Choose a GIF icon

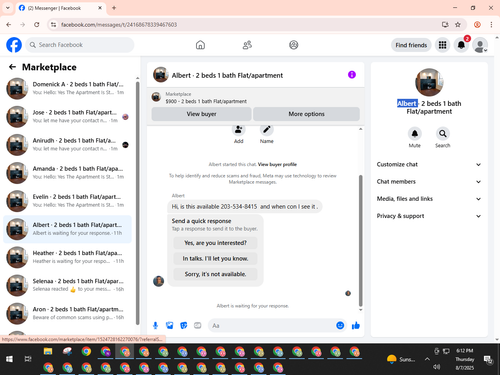(x=198, y=325)
